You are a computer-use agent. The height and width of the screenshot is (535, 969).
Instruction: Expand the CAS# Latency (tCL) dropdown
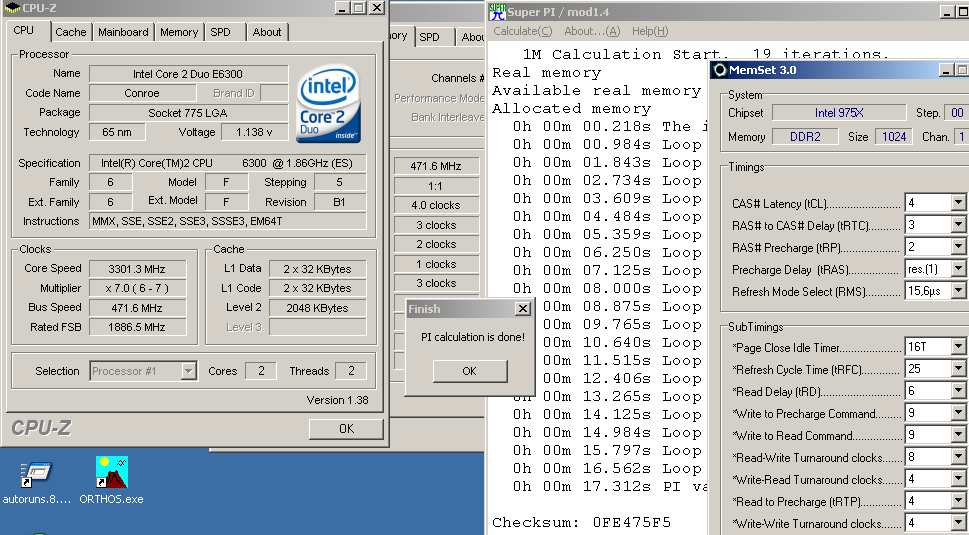(958, 203)
